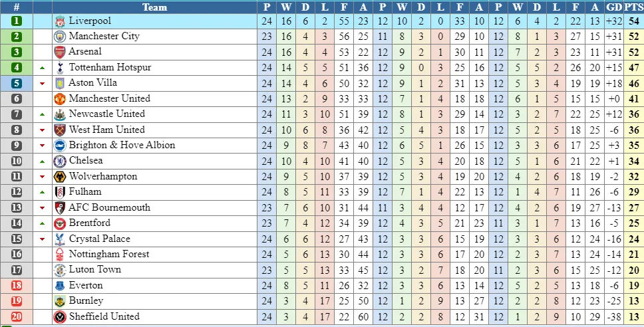Select the Everton club crest

(x=60, y=286)
